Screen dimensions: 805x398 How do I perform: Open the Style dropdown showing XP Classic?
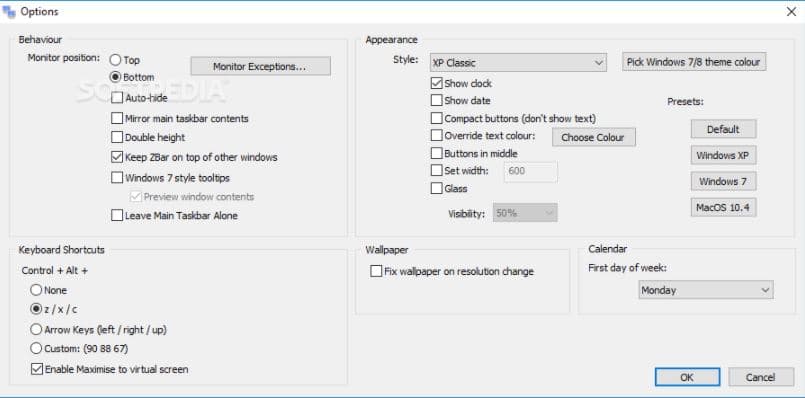click(x=518, y=63)
